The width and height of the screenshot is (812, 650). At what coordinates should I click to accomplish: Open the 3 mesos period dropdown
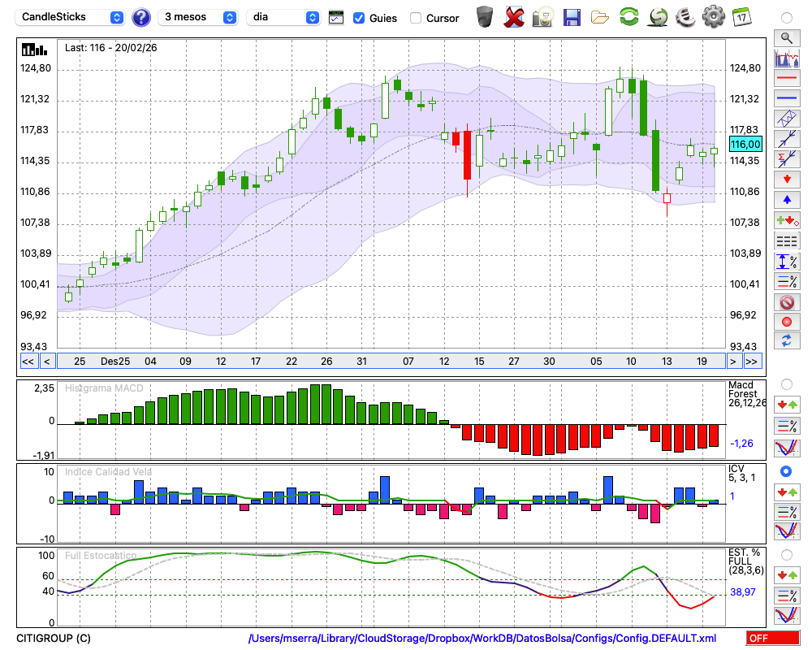pyautogui.click(x=197, y=17)
